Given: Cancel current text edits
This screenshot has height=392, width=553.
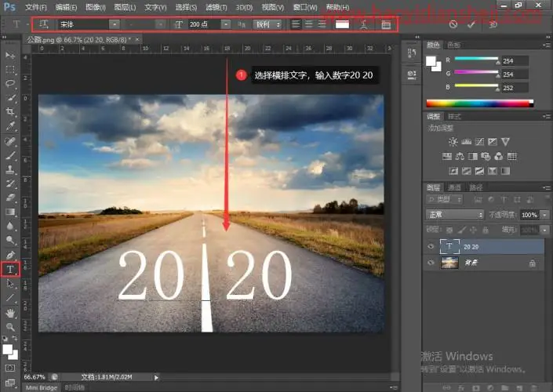Looking at the screenshot, I should pyautogui.click(x=453, y=24).
